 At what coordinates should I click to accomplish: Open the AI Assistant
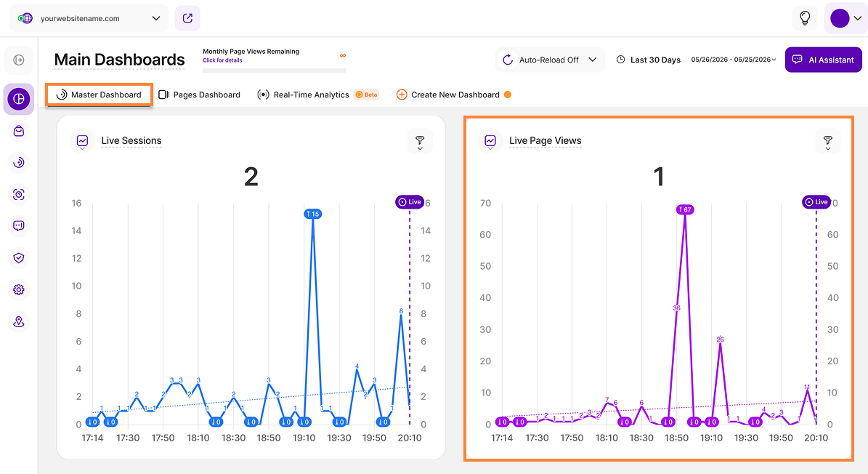[x=823, y=60]
